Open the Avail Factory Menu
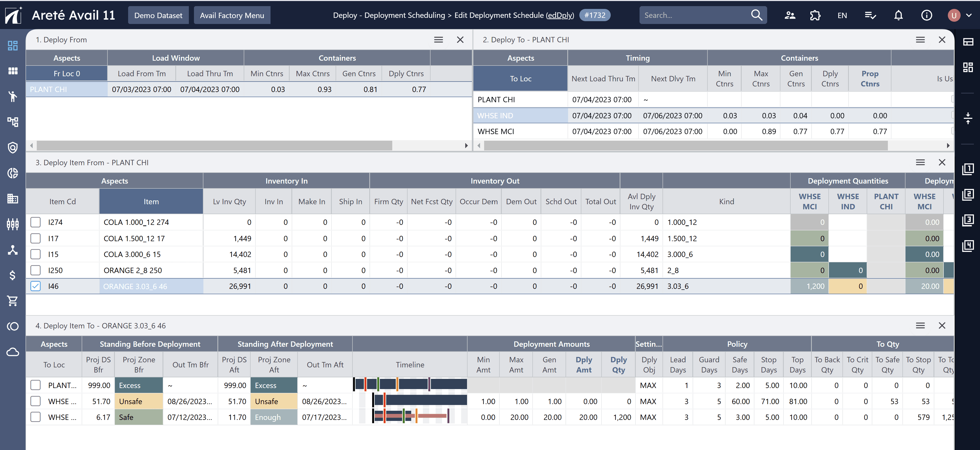The image size is (980, 450). tap(232, 15)
